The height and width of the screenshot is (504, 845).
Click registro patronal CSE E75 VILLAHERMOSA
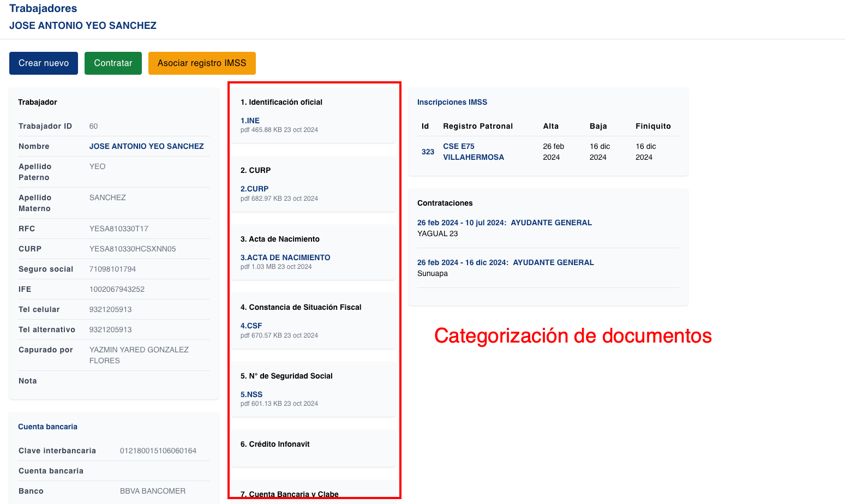(474, 152)
